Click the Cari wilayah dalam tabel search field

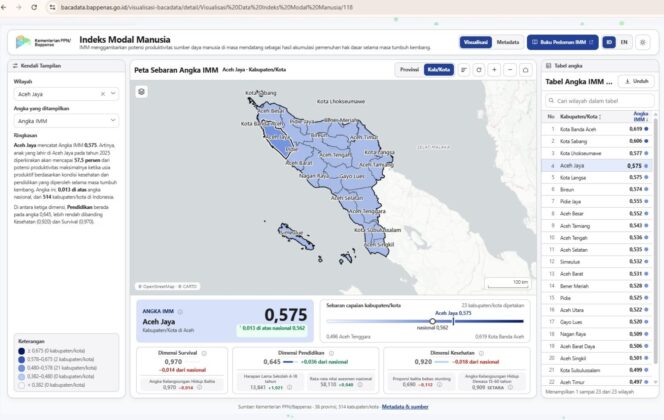[600, 101]
